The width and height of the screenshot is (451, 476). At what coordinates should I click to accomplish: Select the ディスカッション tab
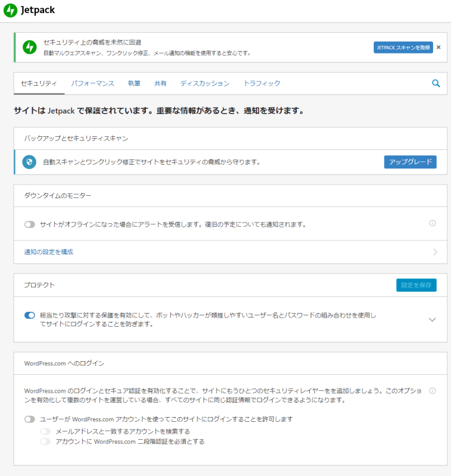(205, 83)
